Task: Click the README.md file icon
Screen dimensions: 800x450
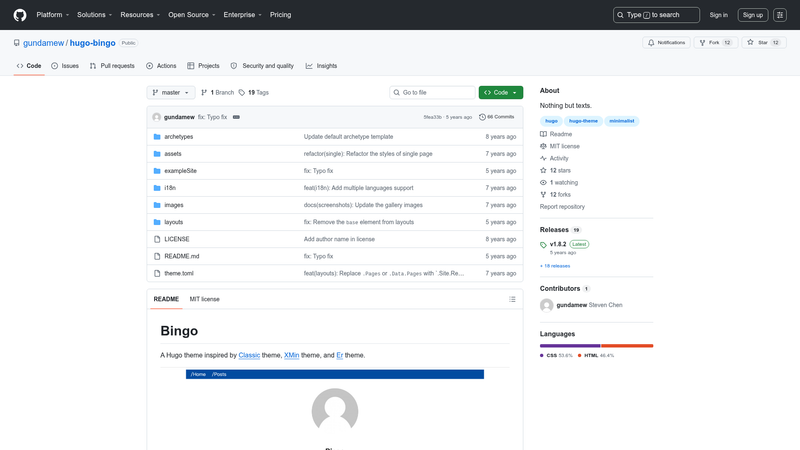Action: pyautogui.click(x=157, y=256)
